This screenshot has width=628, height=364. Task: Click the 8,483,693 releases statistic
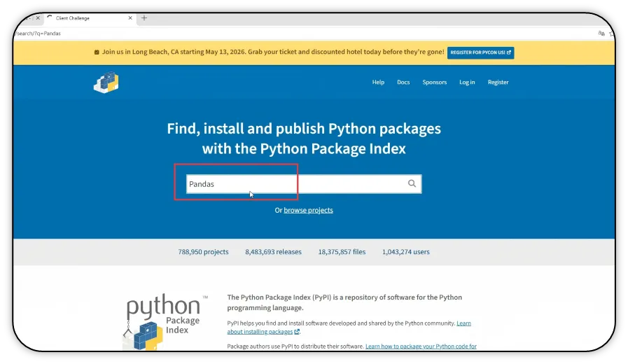(273, 252)
